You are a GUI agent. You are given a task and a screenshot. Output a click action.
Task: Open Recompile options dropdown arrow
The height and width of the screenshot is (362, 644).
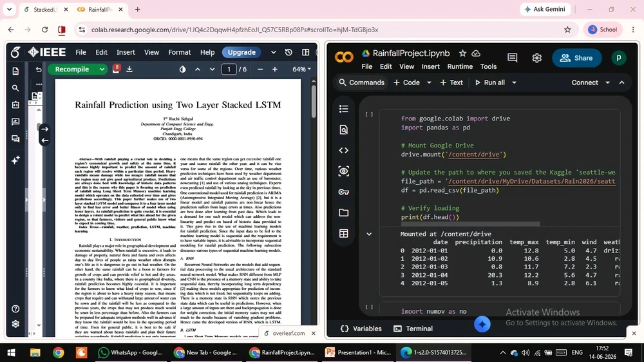(x=102, y=70)
